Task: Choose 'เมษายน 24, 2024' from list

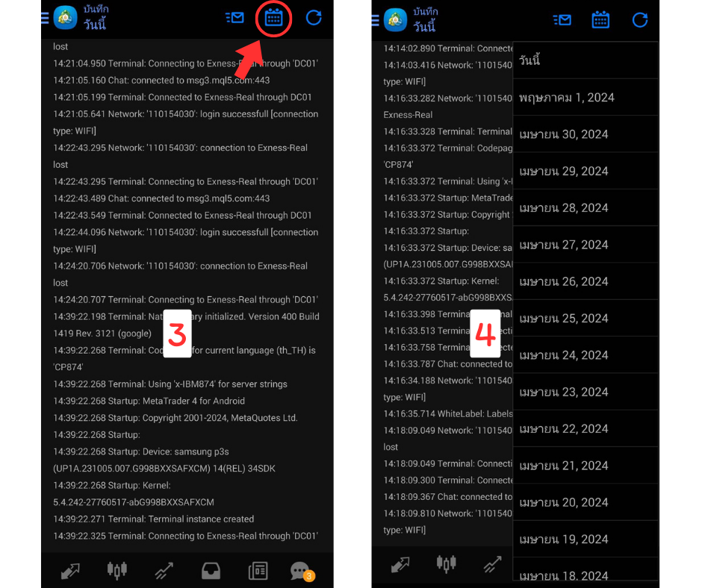Action: (585, 355)
